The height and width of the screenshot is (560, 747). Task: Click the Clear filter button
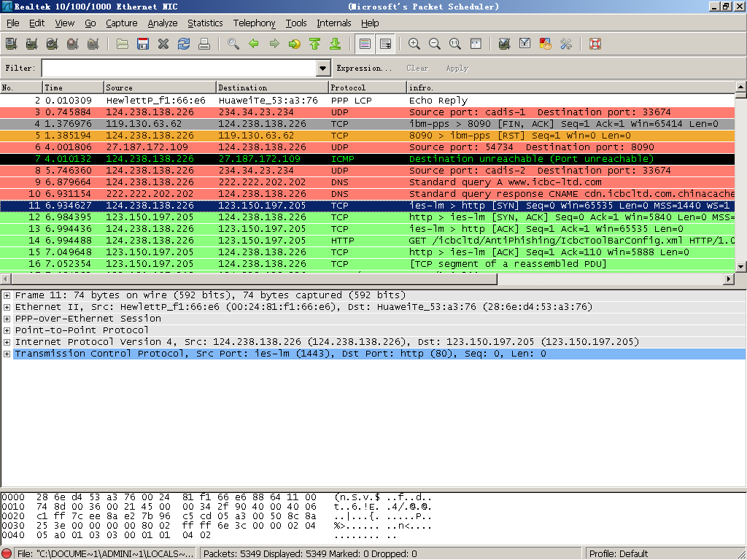pos(417,68)
